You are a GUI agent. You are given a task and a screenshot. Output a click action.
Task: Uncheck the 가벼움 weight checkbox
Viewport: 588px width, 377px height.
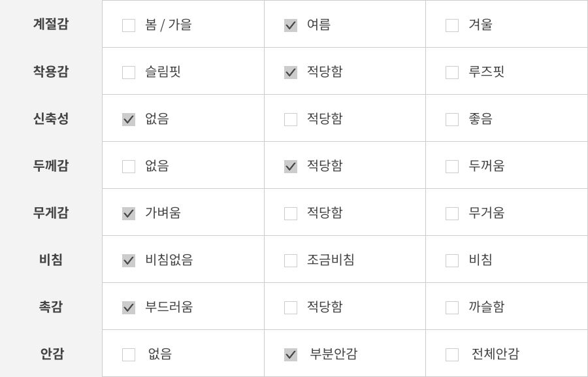click(129, 214)
